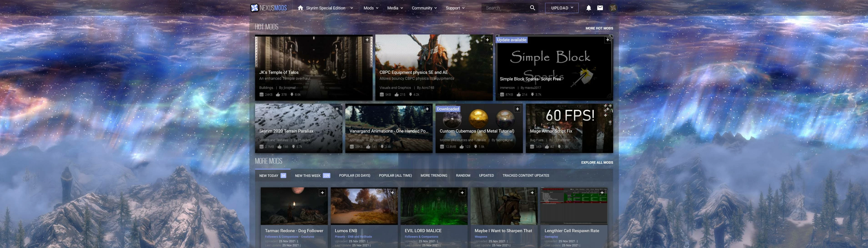Switch to POPULAR (ALL TIME) tab

tap(395, 175)
